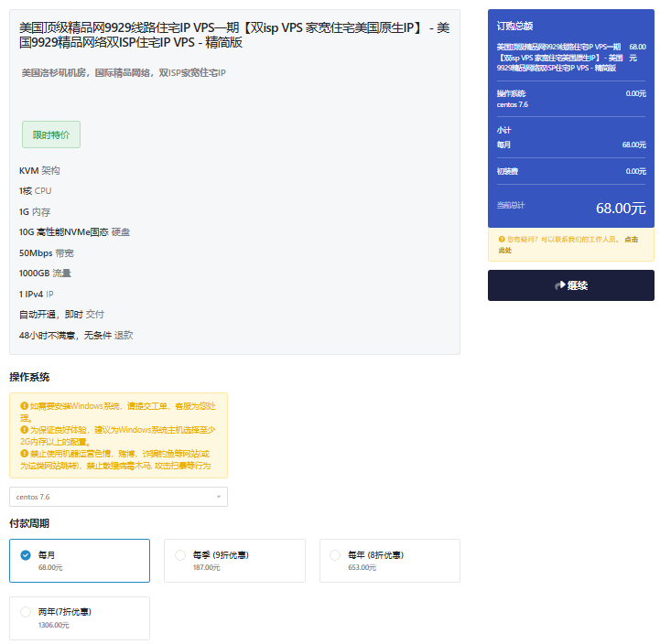The image size is (660, 644).
Task: Choose the 两年 (7折优惠) two-year plan
Action: pyautogui.click(x=80, y=617)
